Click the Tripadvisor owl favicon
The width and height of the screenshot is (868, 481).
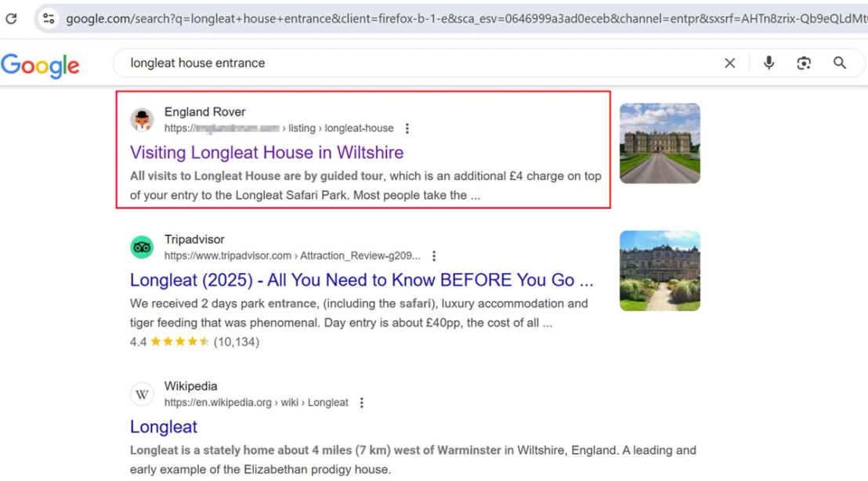click(143, 248)
